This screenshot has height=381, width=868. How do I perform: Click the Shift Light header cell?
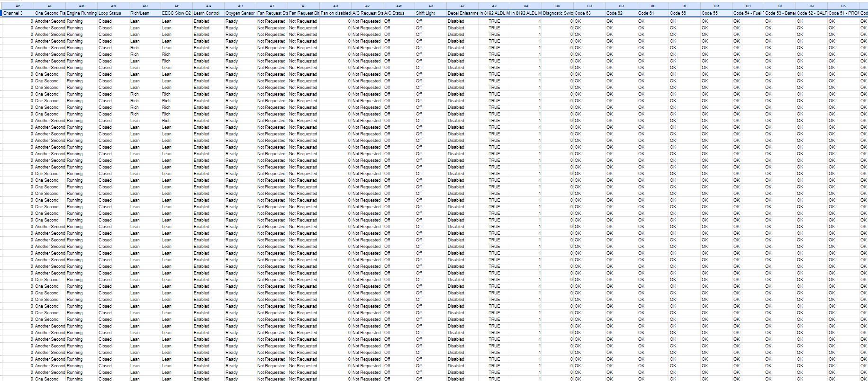431,13
